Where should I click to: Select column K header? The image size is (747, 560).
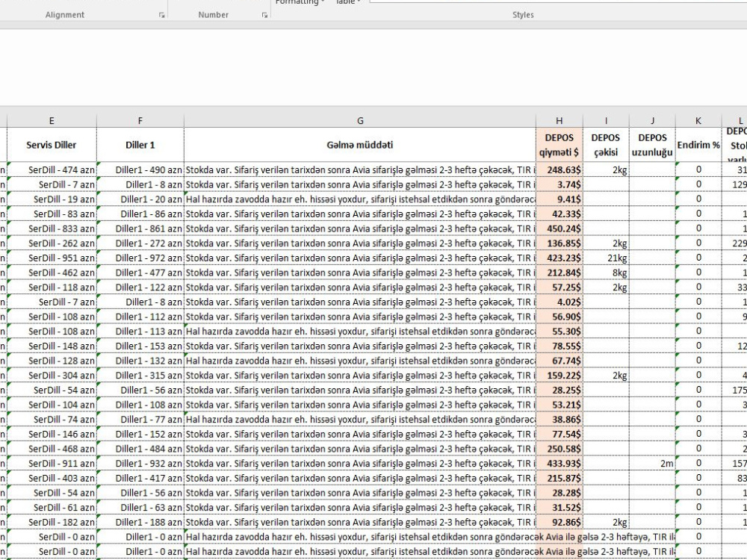[698, 121]
